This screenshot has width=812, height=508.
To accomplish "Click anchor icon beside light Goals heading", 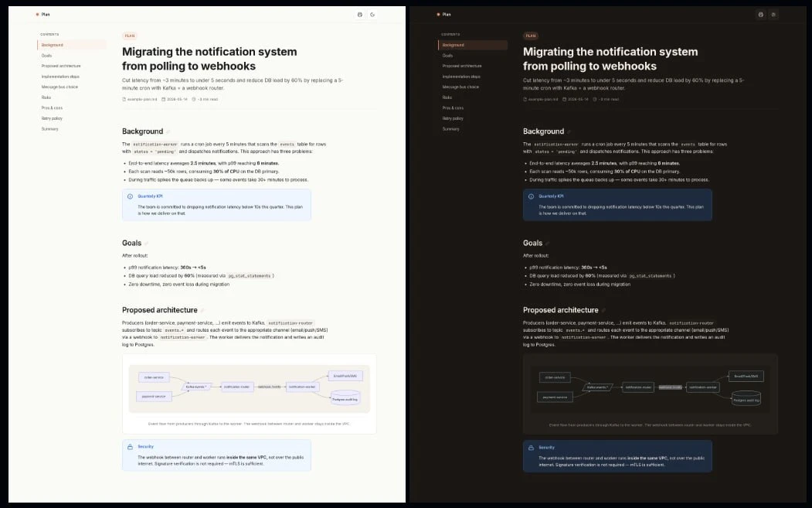I will point(146,244).
